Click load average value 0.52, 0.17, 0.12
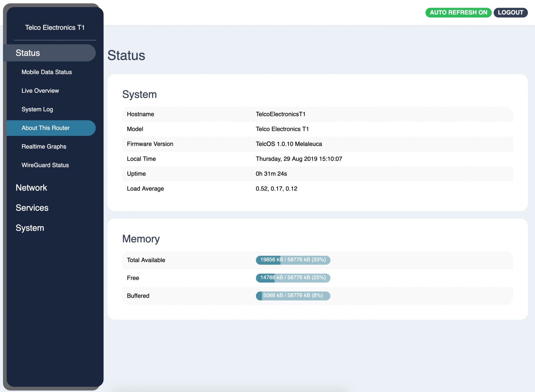The width and height of the screenshot is (535, 392). (x=277, y=188)
